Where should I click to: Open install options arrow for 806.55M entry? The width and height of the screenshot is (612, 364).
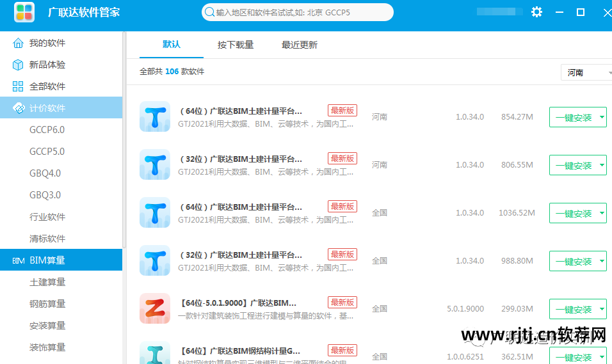602,165
